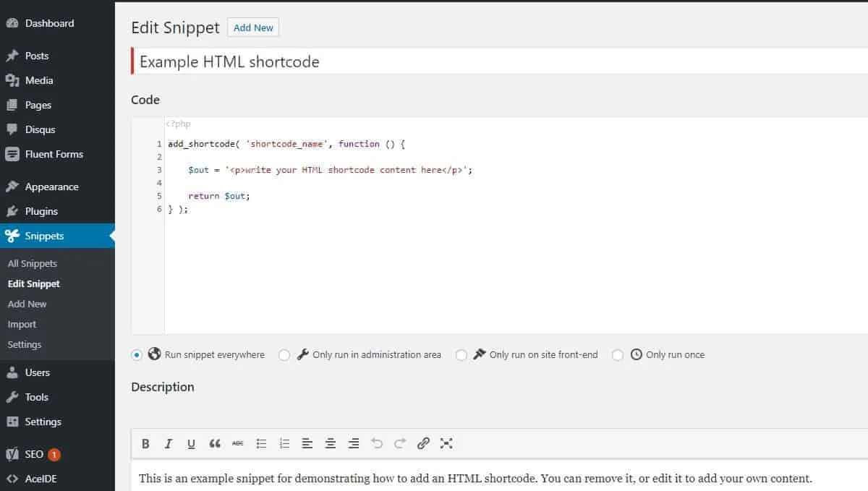
Task: Choose Only run in administration area
Action: click(x=284, y=355)
